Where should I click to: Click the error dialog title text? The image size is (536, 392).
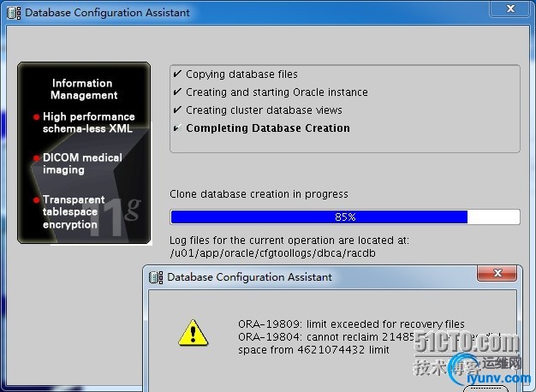[249, 277]
